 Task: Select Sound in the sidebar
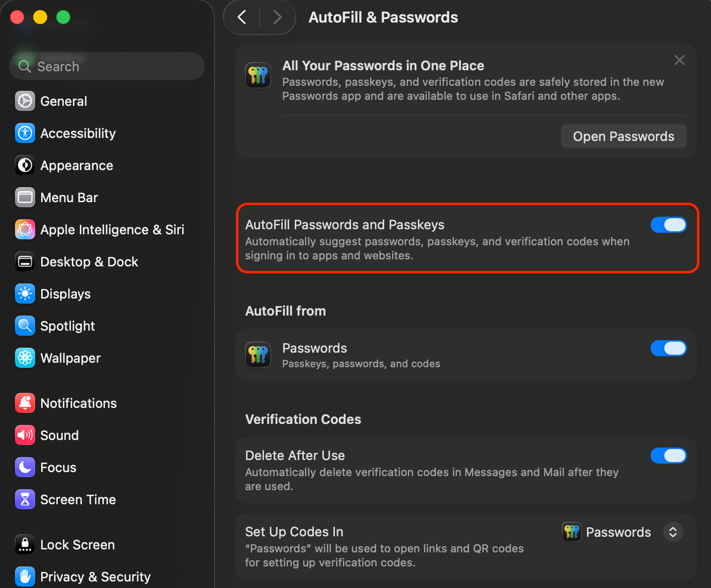pyautogui.click(x=59, y=435)
